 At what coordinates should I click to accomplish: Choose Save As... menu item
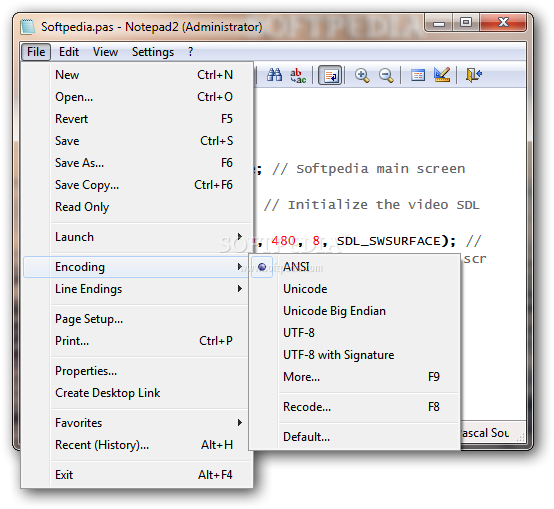(138, 162)
